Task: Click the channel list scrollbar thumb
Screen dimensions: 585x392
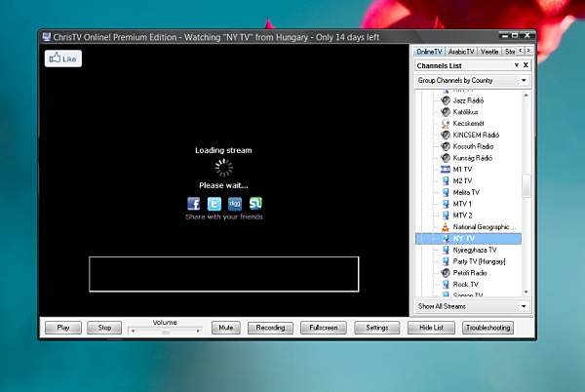Action: tap(526, 185)
